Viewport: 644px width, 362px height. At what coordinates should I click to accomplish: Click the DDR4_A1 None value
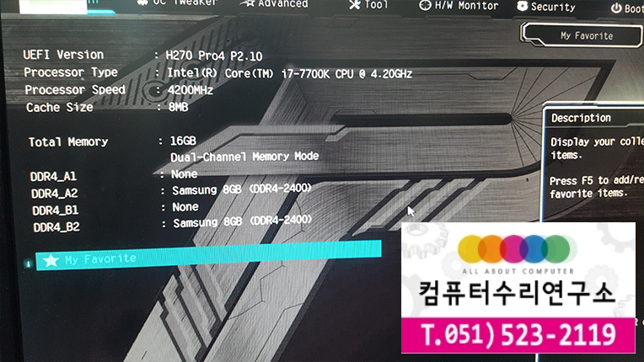coord(185,174)
